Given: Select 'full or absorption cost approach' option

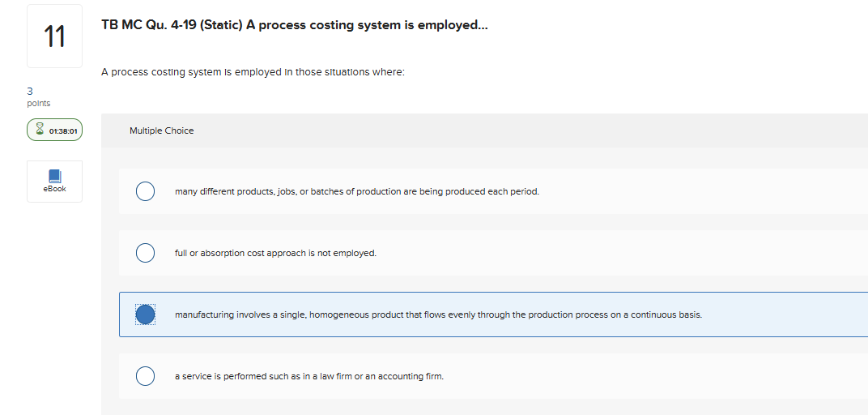Looking at the screenshot, I should click(x=145, y=253).
